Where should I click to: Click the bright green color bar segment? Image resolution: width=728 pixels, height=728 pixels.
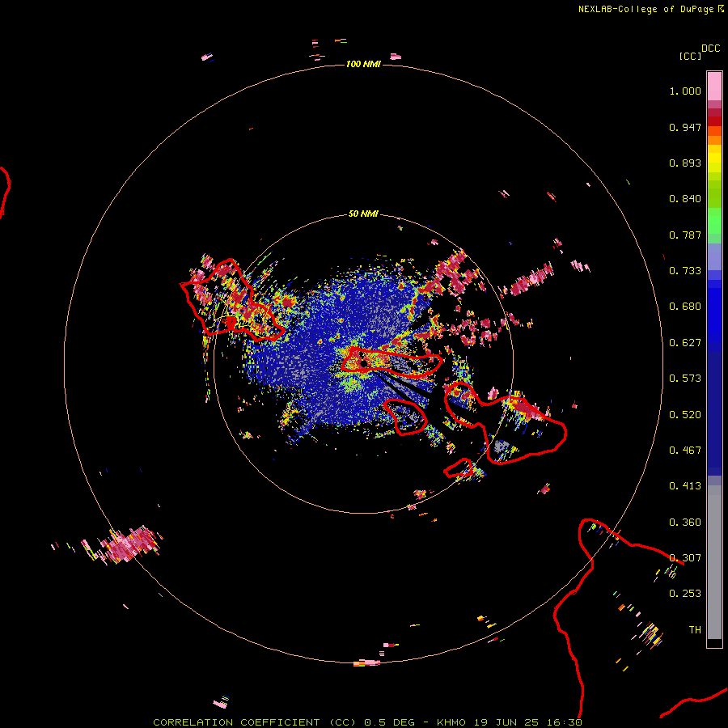[714, 221]
